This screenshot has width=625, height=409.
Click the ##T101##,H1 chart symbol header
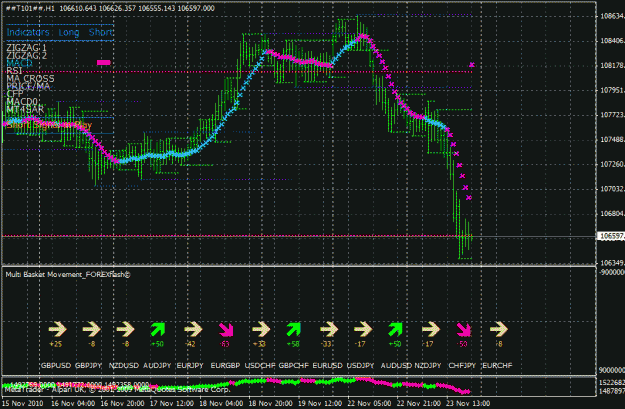point(30,8)
